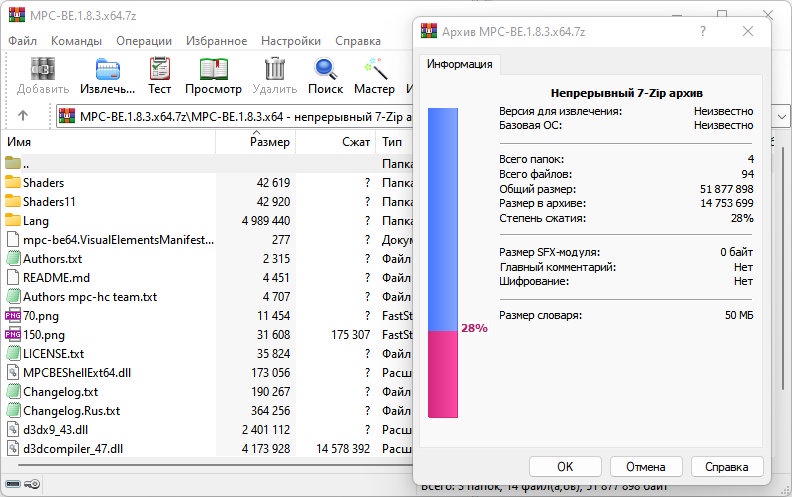792x497 pixels.
Task: Open Просмотр book icon
Action: coord(213,69)
